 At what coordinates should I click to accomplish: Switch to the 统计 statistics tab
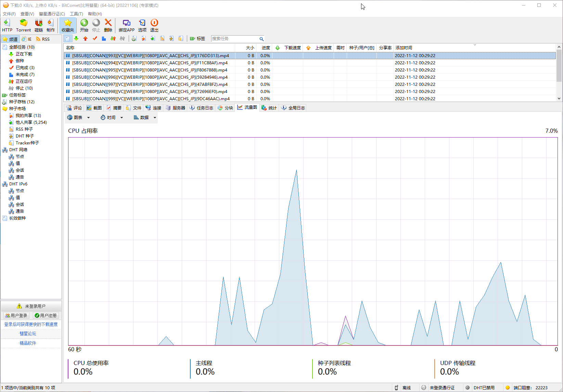tap(269, 108)
